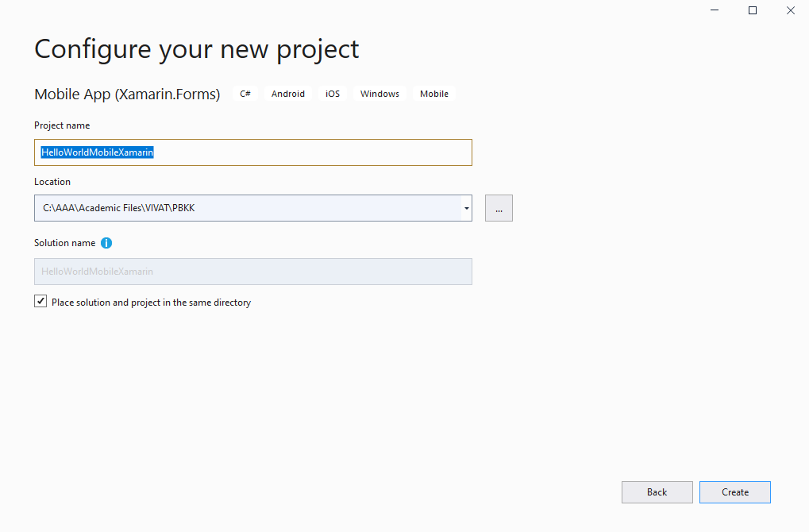This screenshot has height=532, width=809.
Task: Expand the Location dropdown arrow
Action: (466, 208)
